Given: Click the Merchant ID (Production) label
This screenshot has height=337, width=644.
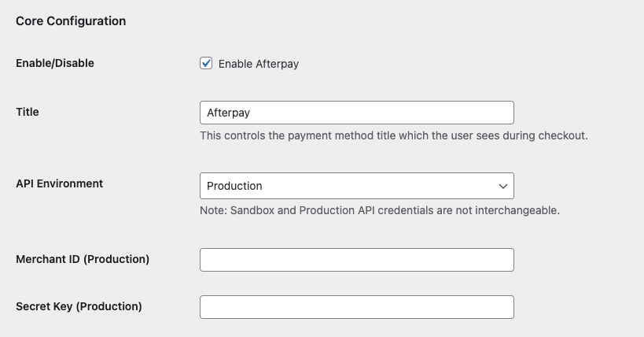Looking at the screenshot, I should click(x=83, y=258).
